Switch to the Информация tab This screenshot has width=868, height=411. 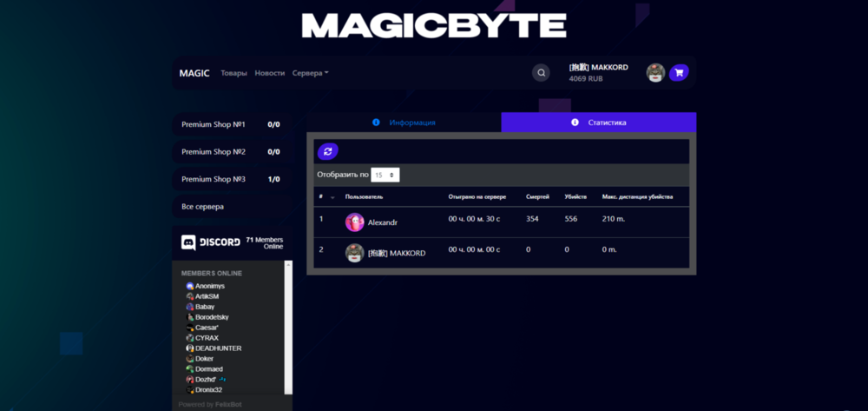[404, 123]
